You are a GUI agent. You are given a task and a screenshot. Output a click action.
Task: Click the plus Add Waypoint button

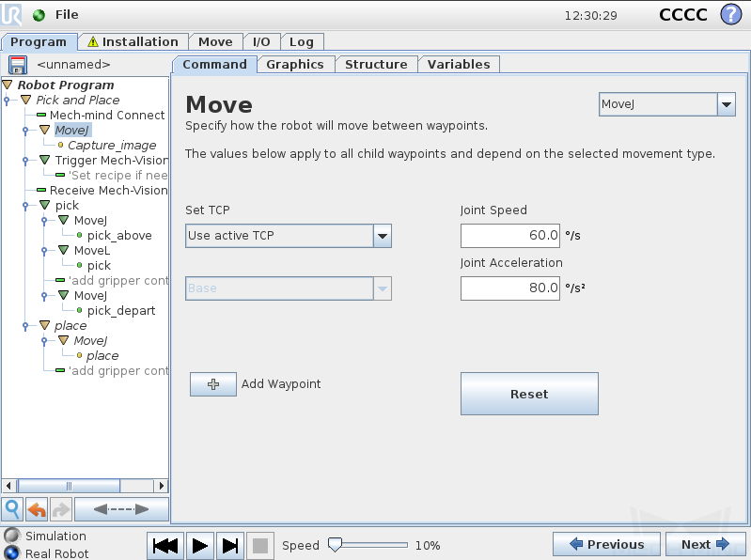(x=213, y=384)
